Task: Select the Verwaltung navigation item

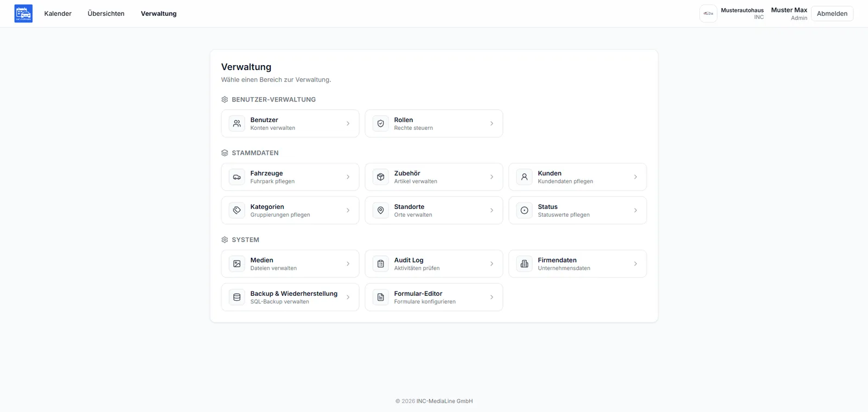Action: (x=159, y=14)
